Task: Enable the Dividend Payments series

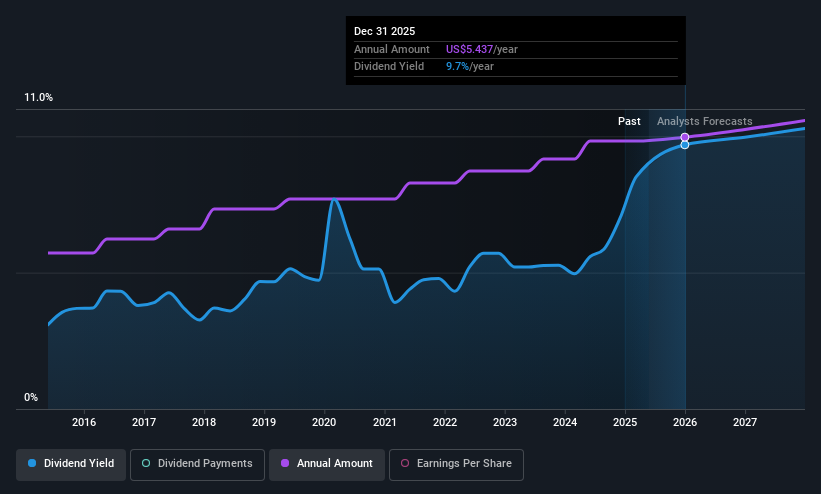Action: pos(197,464)
